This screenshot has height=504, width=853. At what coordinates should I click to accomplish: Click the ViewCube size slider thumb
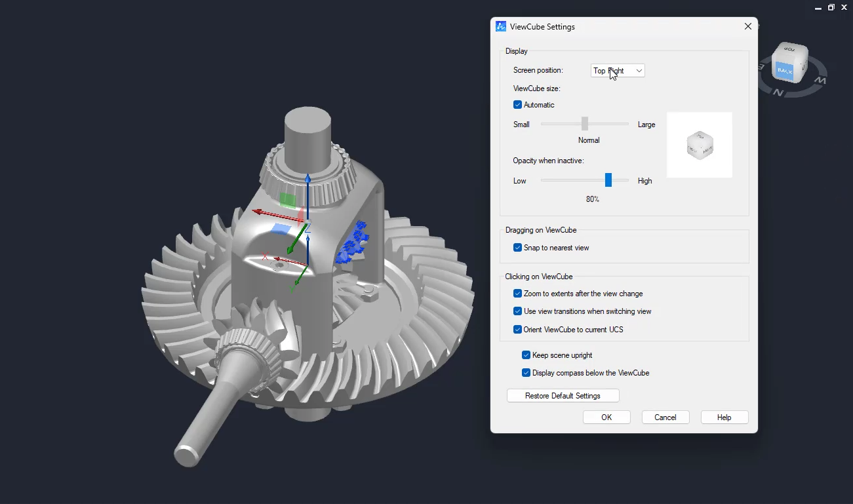585,123
